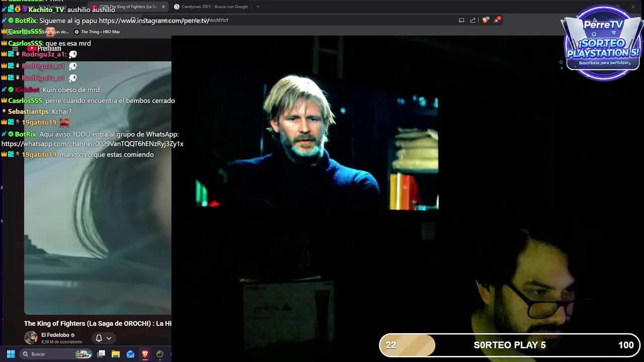Open Brave browser from the taskbar
The height and width of the screenshot is (362, 644).
(145, 354)
